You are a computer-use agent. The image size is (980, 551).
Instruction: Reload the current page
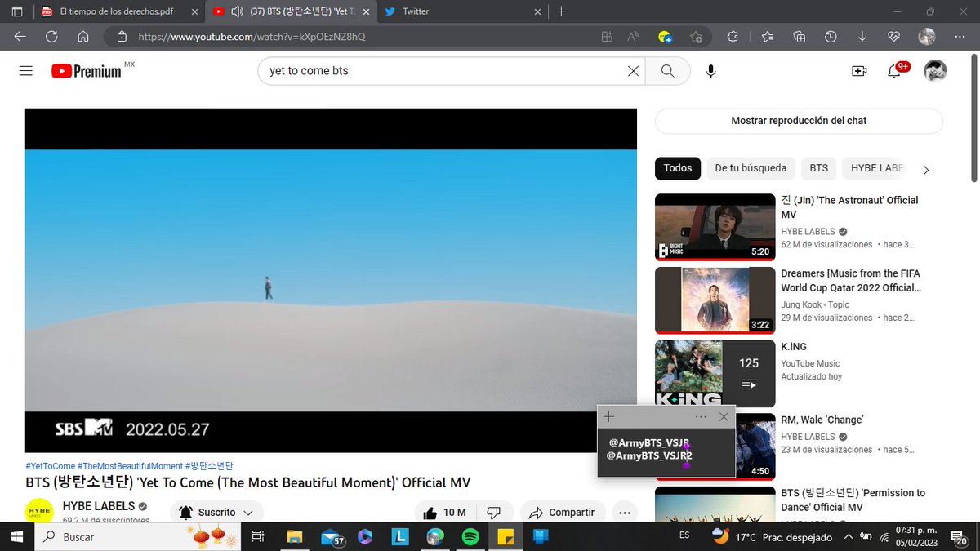51,37
